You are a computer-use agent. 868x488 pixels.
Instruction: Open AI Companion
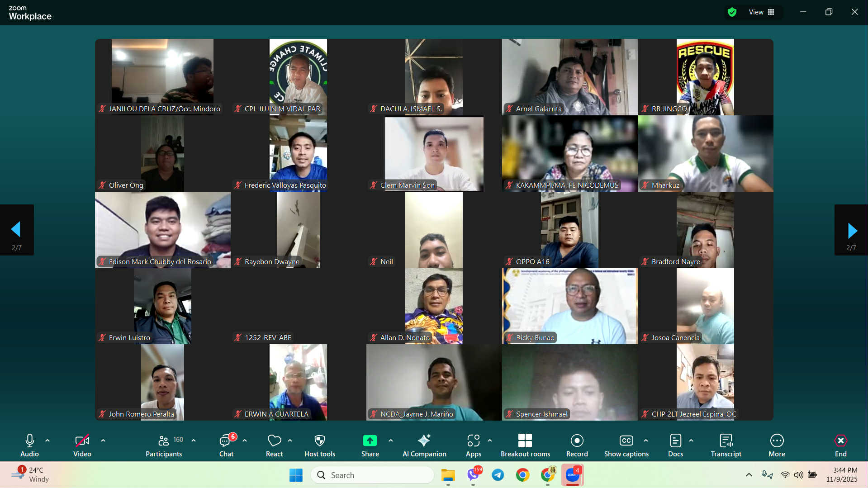pos(424,445)
